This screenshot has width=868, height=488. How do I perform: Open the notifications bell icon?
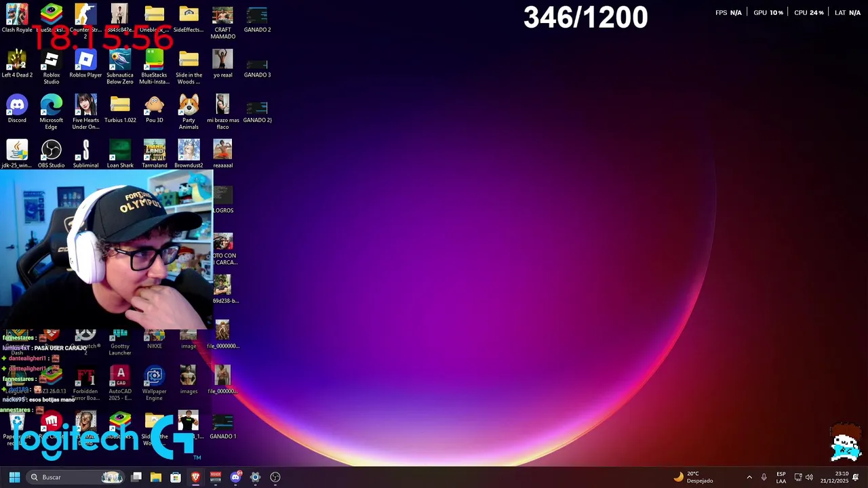coord(856,477)
